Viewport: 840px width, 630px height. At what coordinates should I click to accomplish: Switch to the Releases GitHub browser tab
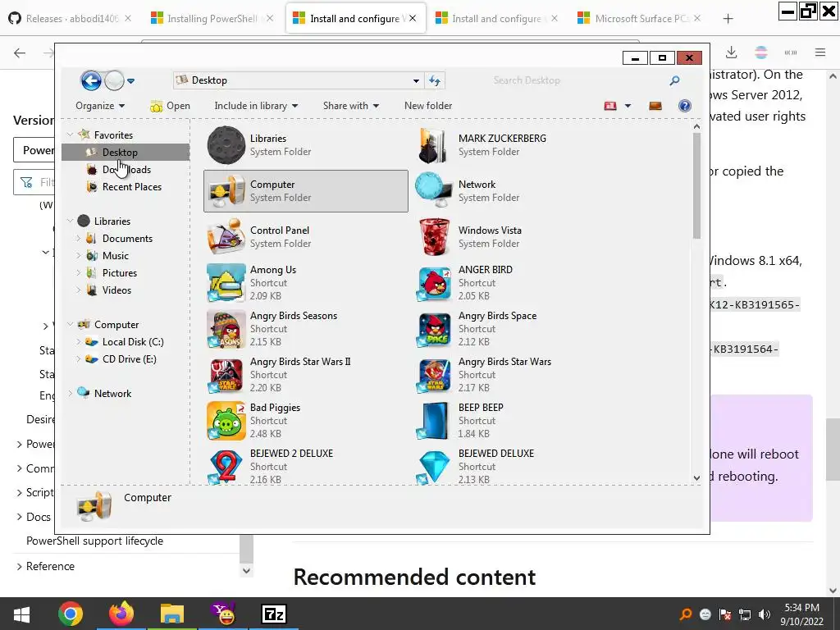pyautogui.click(x=70, y=19)
